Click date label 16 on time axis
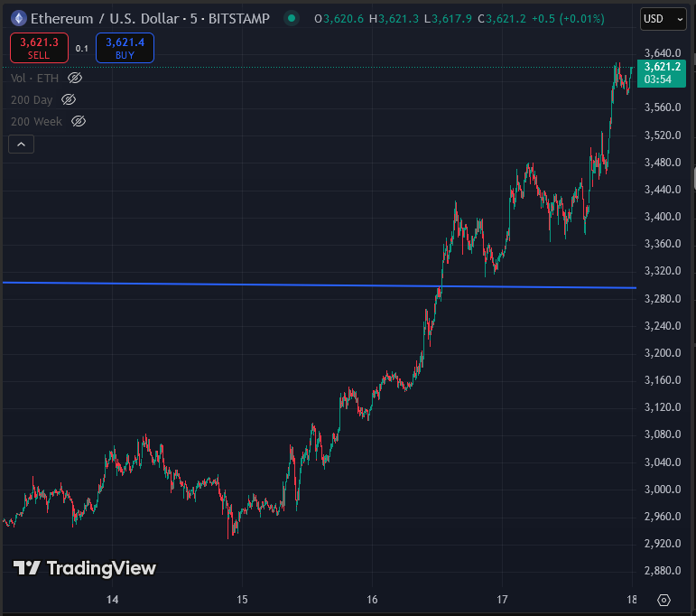696x616 pixels. 372,600
